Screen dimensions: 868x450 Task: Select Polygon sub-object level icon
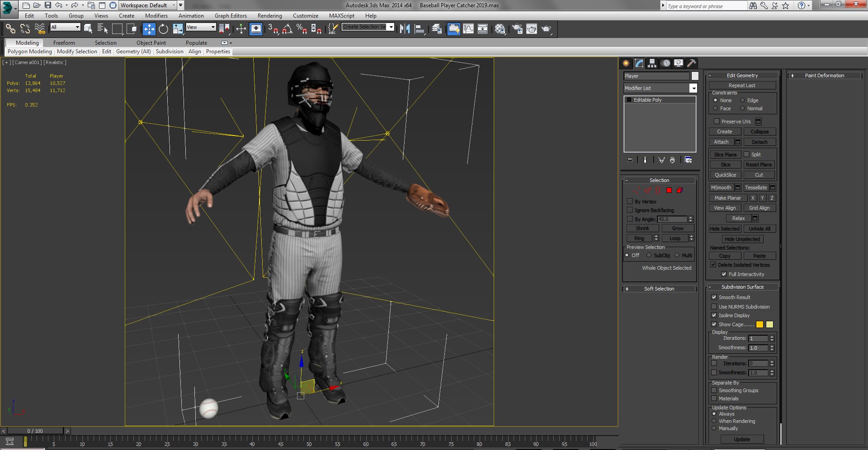point(669,190)
